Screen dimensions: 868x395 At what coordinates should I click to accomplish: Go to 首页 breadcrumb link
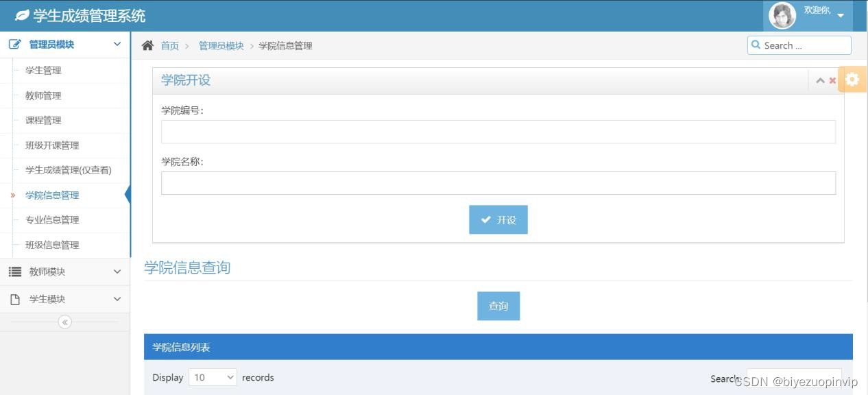[170, 46]
